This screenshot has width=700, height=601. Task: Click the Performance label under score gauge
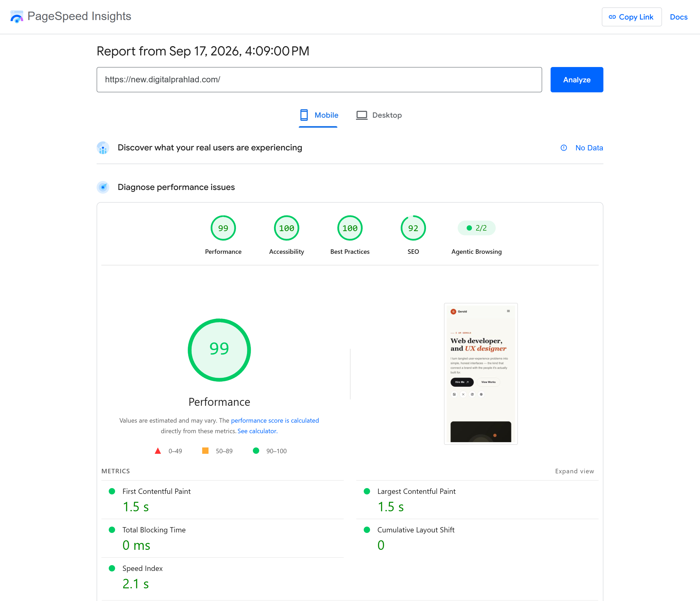click(x=223, y=251)
